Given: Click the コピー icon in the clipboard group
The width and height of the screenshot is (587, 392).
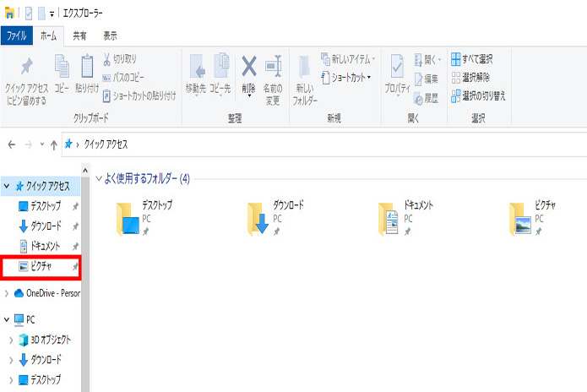Looking at the screenshot, I should pyautogui.click(x=62, y=68).
